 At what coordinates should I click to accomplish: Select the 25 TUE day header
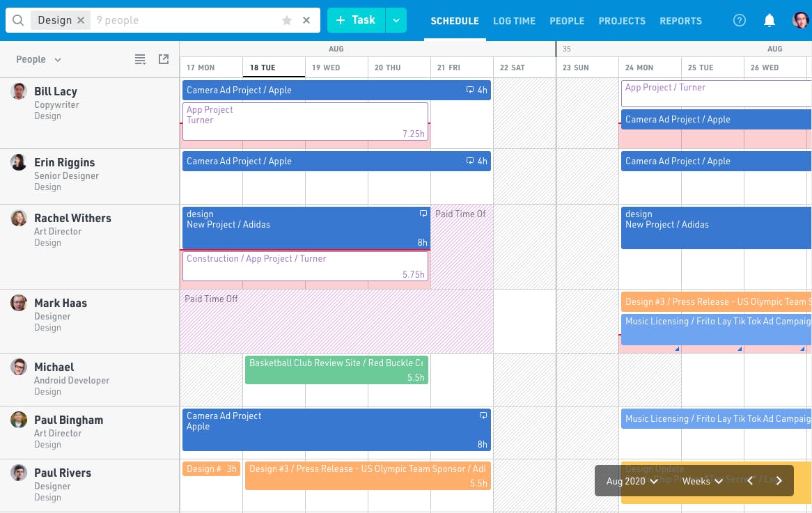[712, 68]
